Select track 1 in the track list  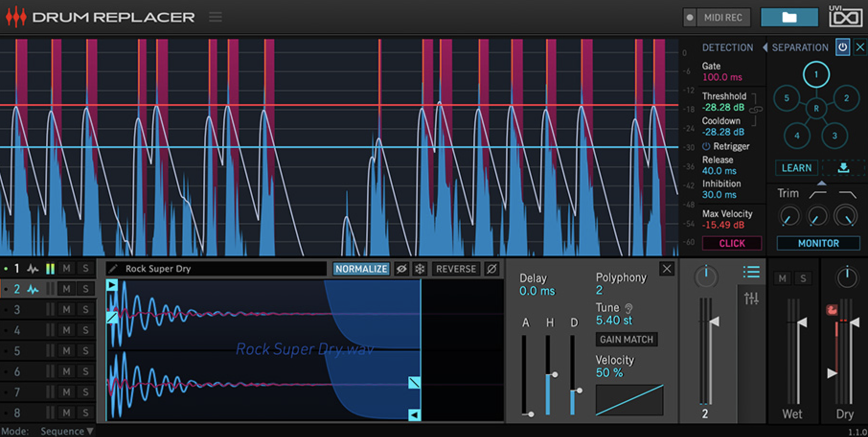16,269
